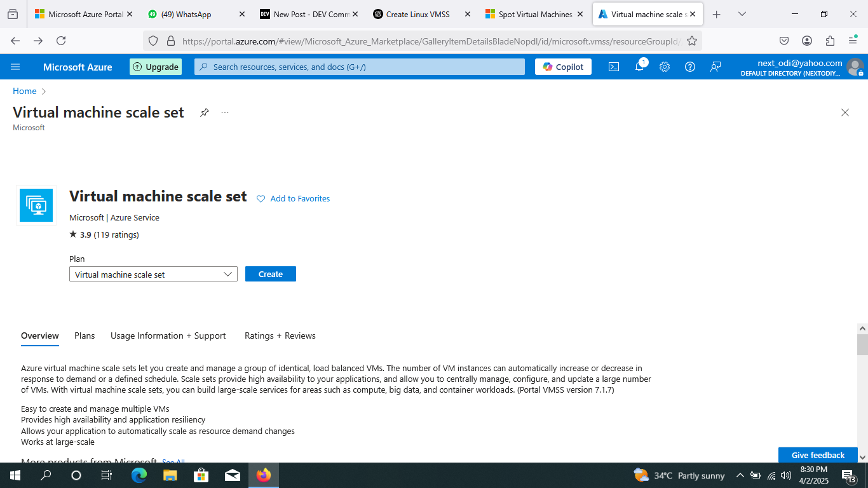Switch to Microsoft Azure Portal browser tab
The image size is (868, 488).
point(83,14)
